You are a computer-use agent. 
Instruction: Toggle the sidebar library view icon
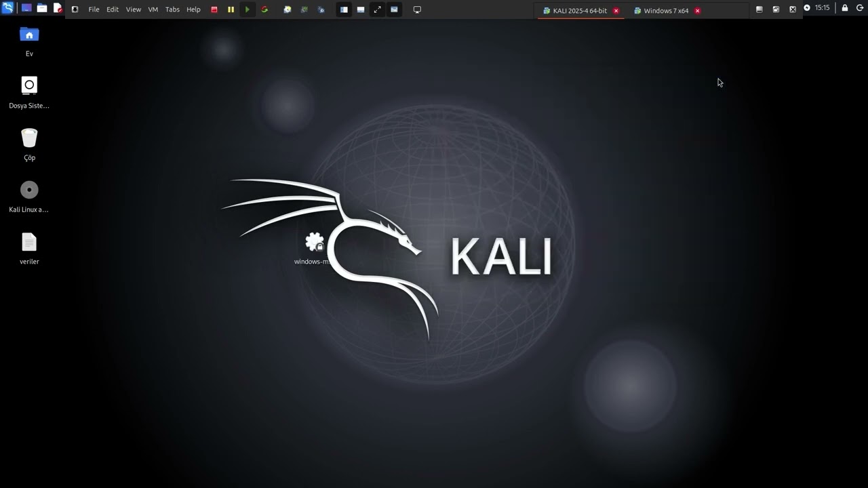point(344,9)
